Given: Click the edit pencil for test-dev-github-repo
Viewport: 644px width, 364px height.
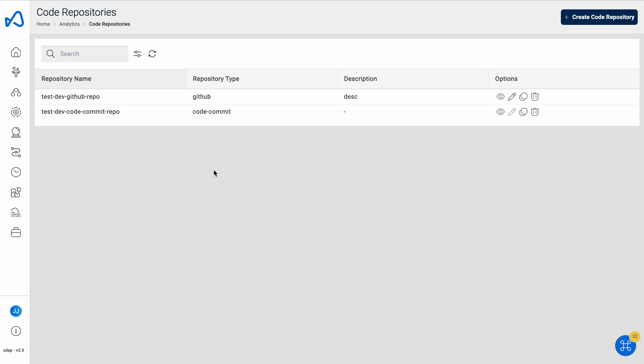Looking at the screenshot, I should pos(512,96).
